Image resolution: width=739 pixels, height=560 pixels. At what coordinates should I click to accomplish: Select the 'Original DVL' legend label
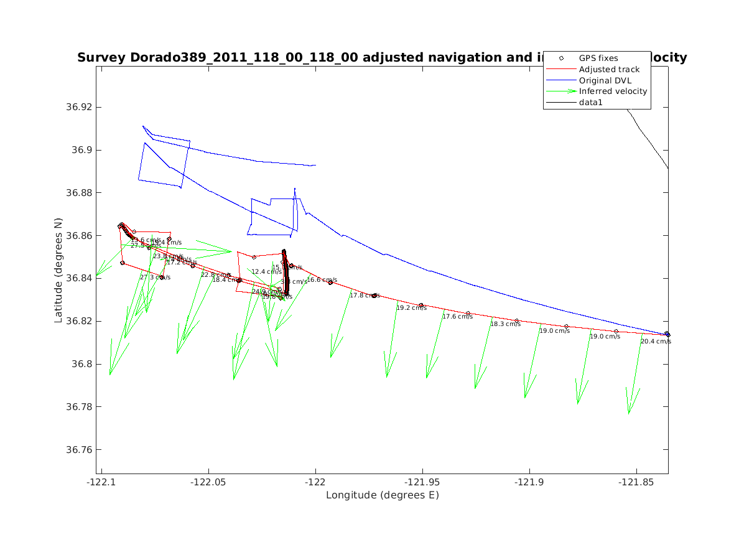point(605,80)
